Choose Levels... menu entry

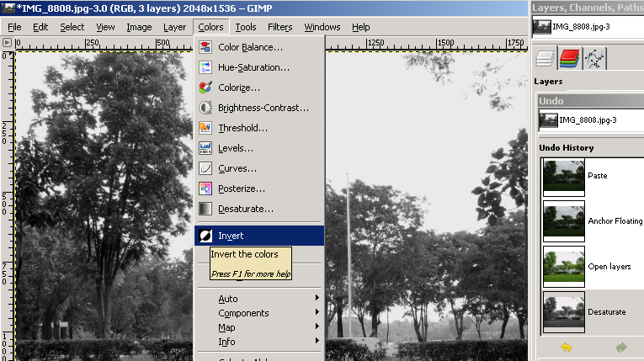point(259,148)
